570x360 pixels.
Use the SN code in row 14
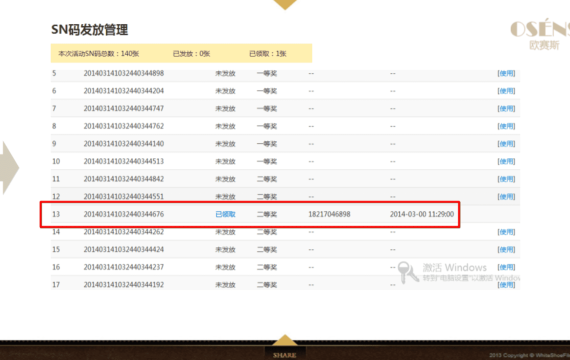506,232
